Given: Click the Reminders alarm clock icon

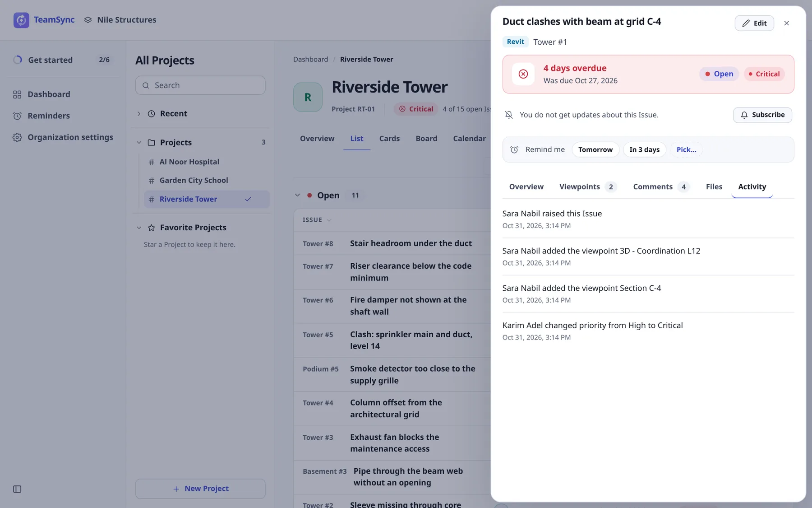Looking at the screenshot, I should click(x=17, y=116).
